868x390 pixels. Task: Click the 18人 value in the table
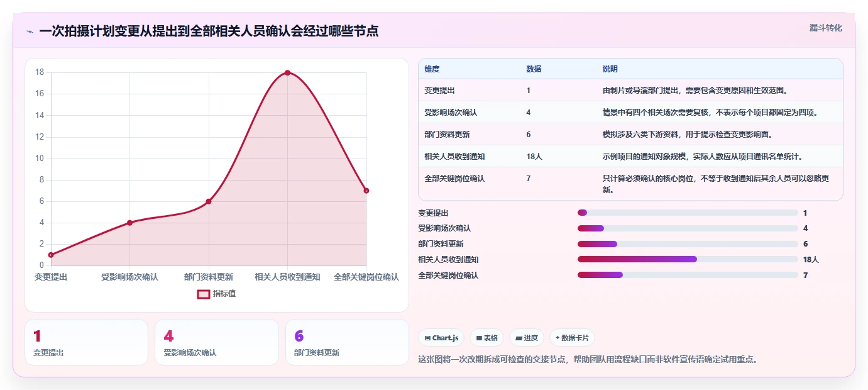[534, 157]
